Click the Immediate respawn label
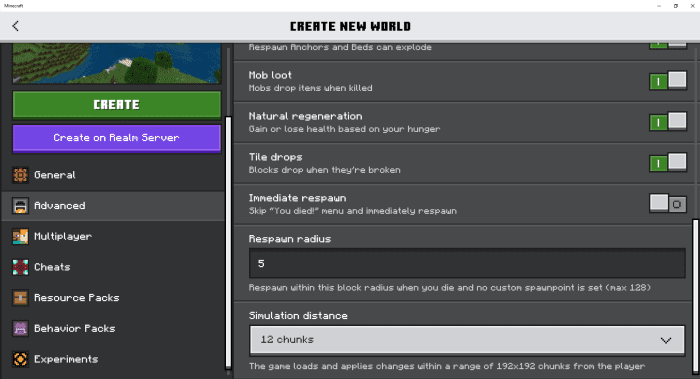 tap(297, 198)
